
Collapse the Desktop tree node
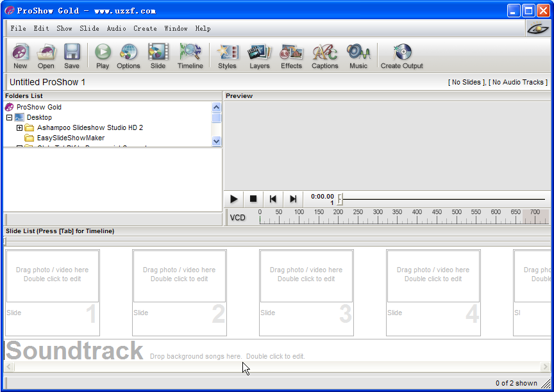10,117
